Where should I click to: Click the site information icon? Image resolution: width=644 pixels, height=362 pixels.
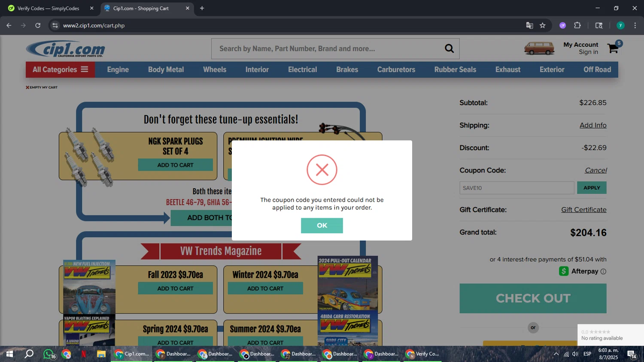55,25
